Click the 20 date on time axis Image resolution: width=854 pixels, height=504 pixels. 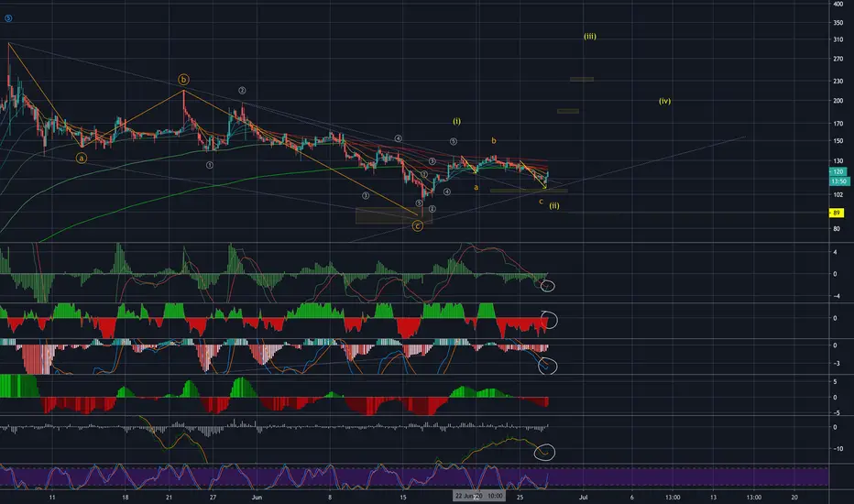794,497
